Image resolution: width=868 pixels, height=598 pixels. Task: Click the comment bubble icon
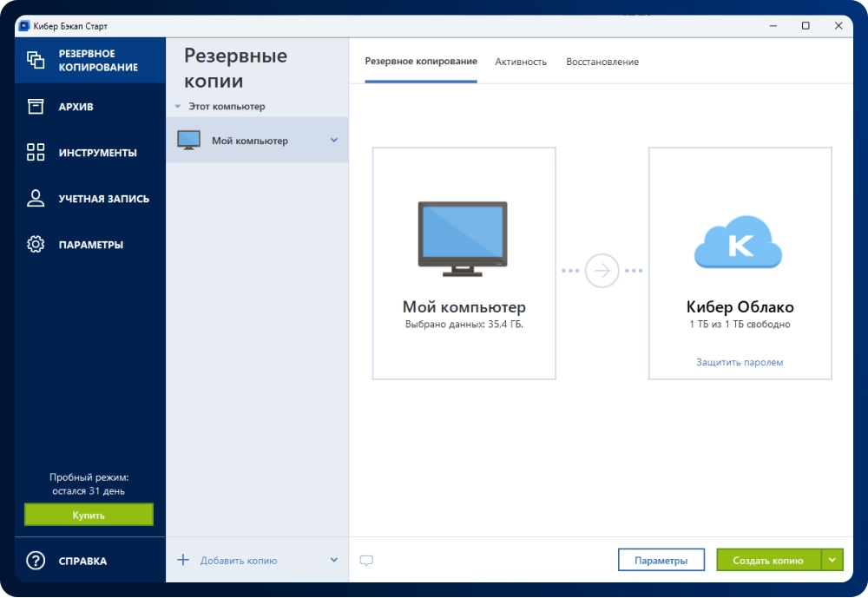(x=366, y=561)
